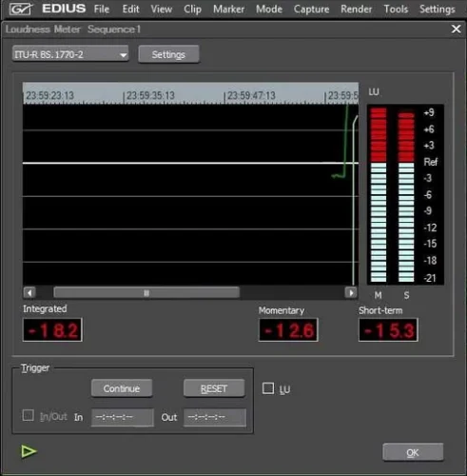Click the green play triangle icon
467x476 pixels.
click(29, 451)
